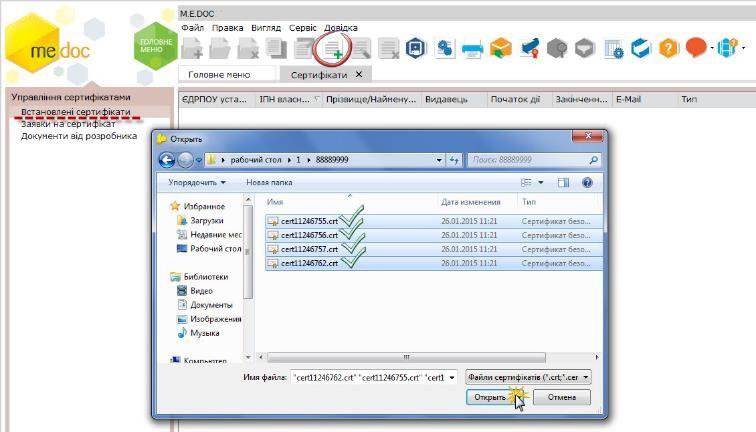Click the blue save disk toolbar icon
756x432 pixels.
point(416,49)
